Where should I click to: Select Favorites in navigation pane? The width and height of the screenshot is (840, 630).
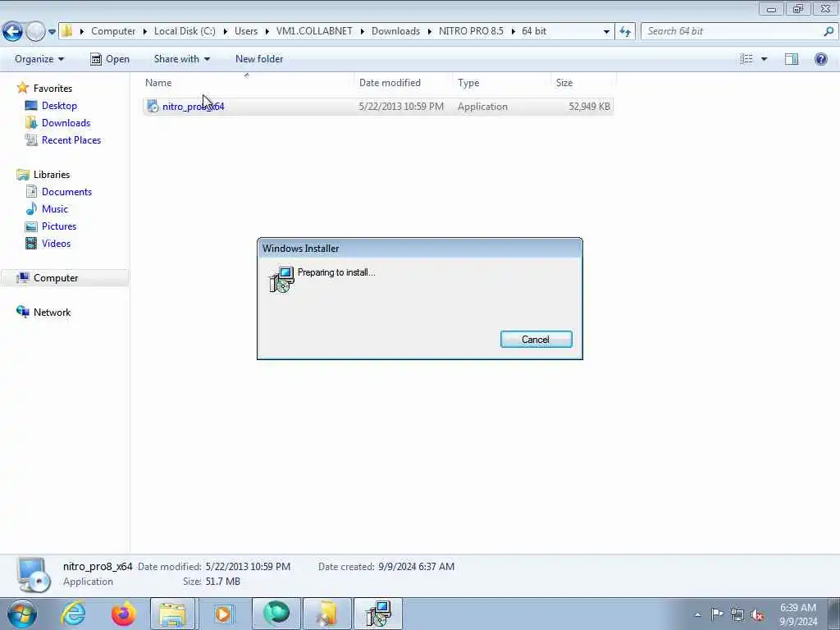[x=52, y=89]
